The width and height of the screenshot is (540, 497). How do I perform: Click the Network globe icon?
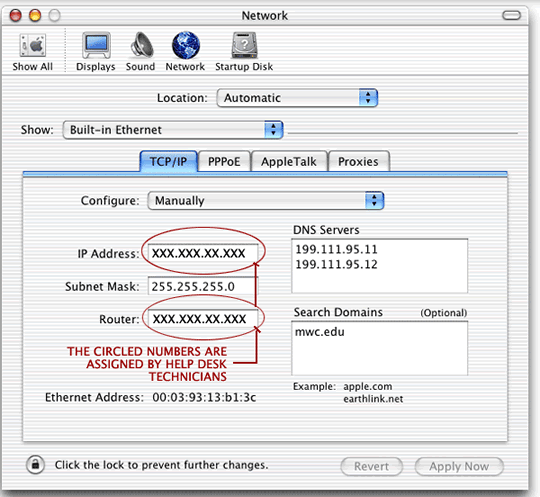coord(186,45)
